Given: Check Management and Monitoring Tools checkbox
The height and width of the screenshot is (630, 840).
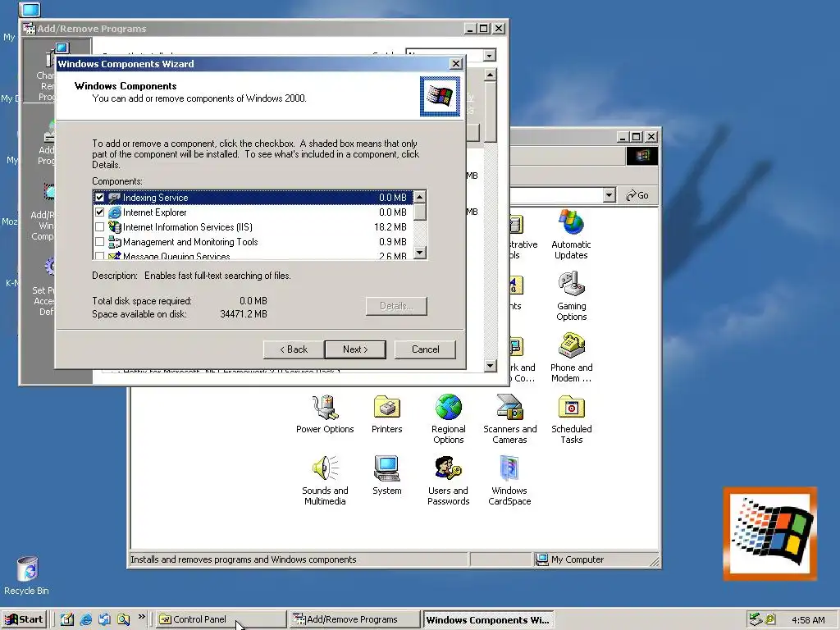Looking at the screenshot, I should [x=99, y=242].
